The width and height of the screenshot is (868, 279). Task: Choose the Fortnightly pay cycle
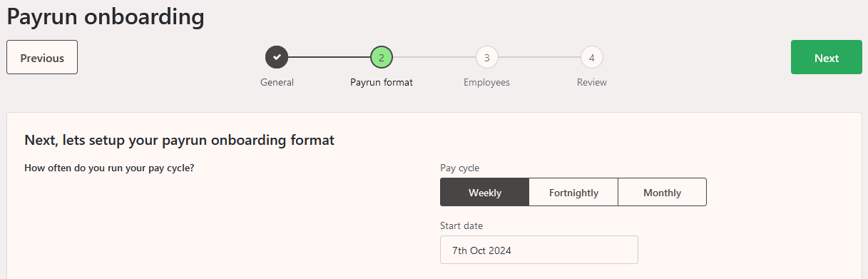tap(573, 192)
